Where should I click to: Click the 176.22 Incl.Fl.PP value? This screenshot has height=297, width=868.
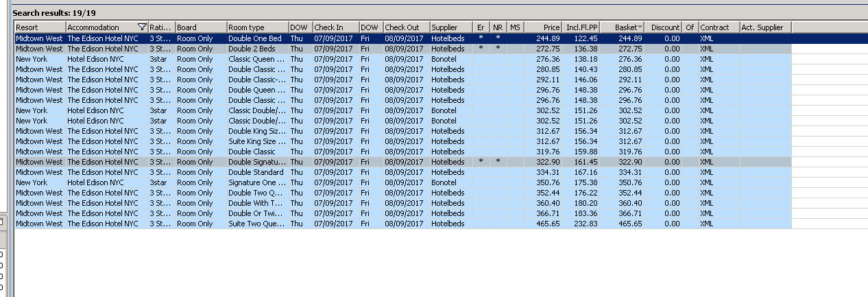click(586, 193)
